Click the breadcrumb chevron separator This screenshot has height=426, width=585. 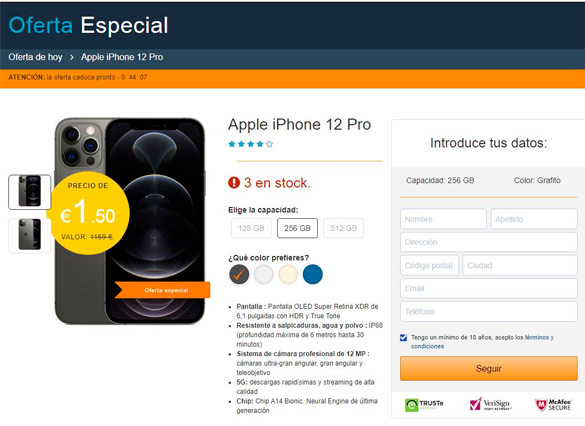tap(72, 57)
